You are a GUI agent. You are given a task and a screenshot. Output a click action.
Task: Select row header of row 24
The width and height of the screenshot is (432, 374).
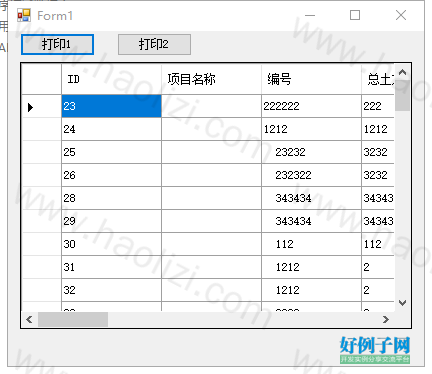pos(42,129)
